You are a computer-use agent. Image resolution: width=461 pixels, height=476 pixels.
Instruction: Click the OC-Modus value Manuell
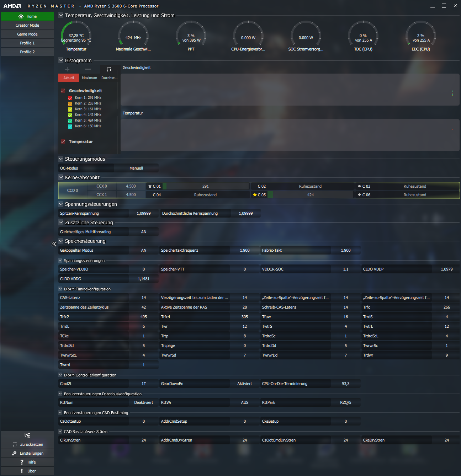point(136,168)
